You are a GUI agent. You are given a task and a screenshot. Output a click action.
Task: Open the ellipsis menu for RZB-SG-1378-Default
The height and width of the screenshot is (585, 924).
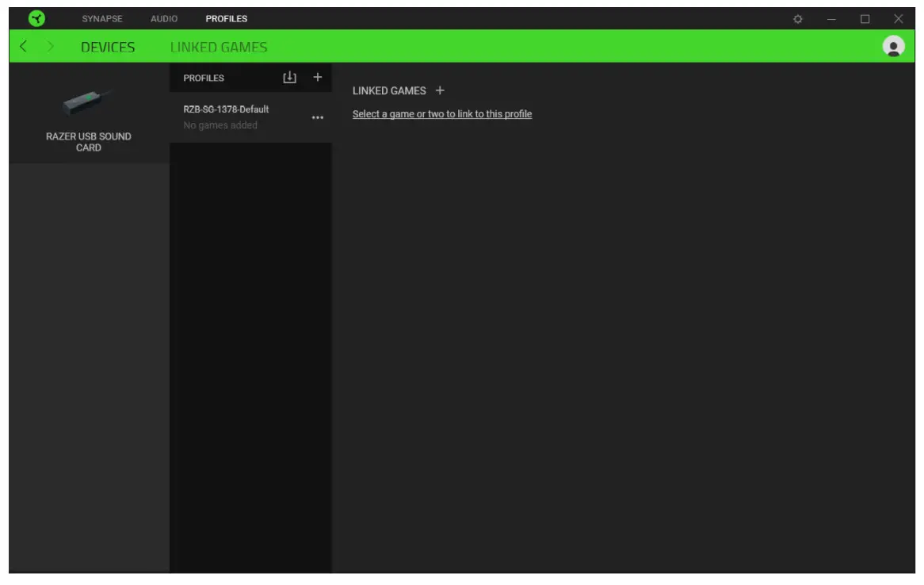(x=316, y=117)
